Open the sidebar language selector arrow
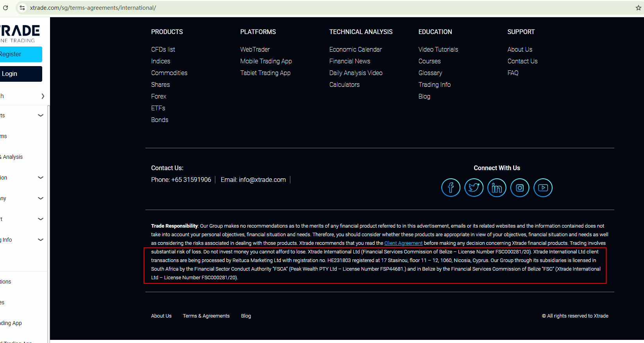This screenshot has height=343, width=644. point(43,96)
